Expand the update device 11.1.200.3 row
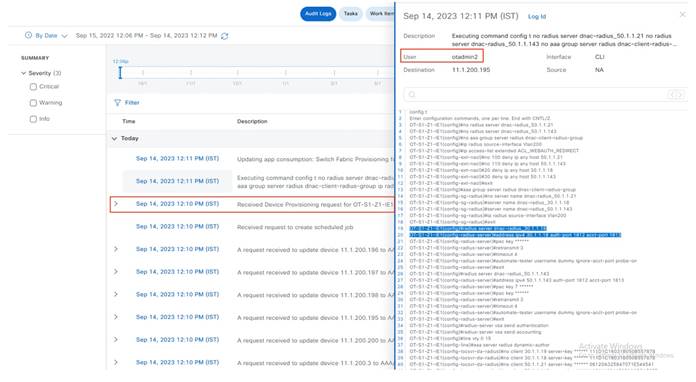This screenshot has width=696, height=382. click(116, 362)
